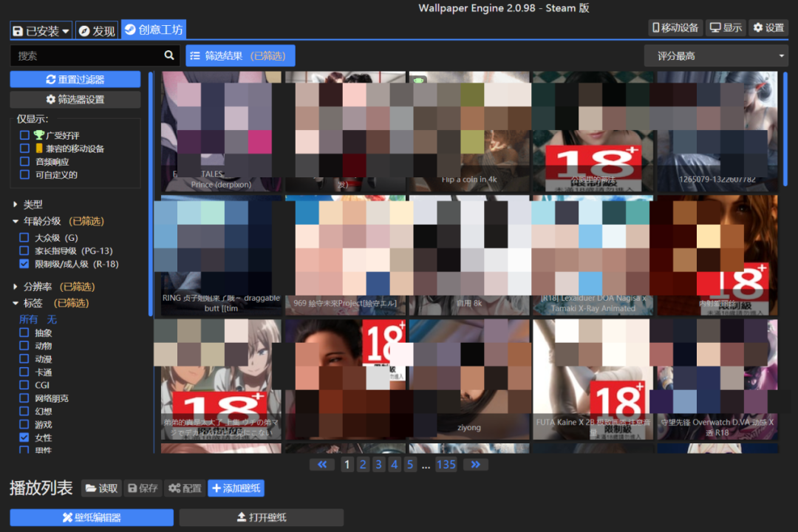Switch to 发现 discover tab

(x=98, y=31)
